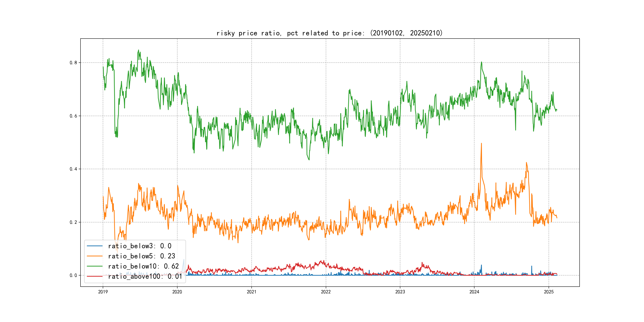Image resolution: width=644 pixels, height=322 pixels.
Task: Click the 2025 x-axis tick label
Action: pyautogui.click(x=549, y=292)
